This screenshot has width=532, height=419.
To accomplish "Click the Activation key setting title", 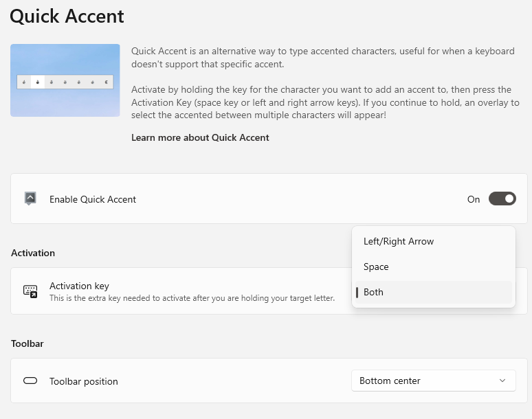I will (79, 286).
